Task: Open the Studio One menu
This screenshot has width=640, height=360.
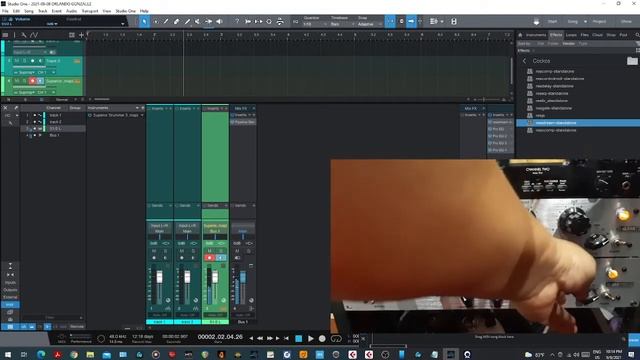Action: click(125, 11)
